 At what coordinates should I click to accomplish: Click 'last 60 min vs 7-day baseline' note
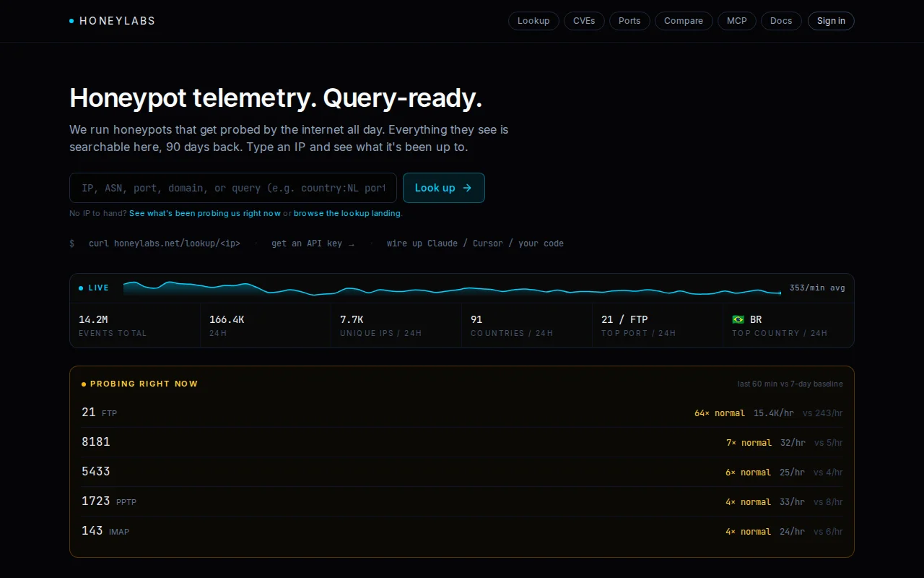[790, 384]
